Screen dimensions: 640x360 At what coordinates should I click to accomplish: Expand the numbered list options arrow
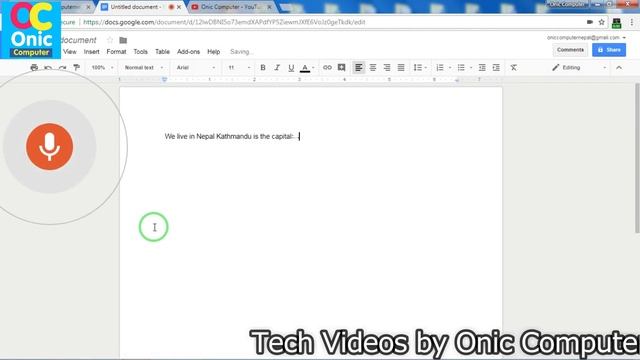(x=450, y=68)
